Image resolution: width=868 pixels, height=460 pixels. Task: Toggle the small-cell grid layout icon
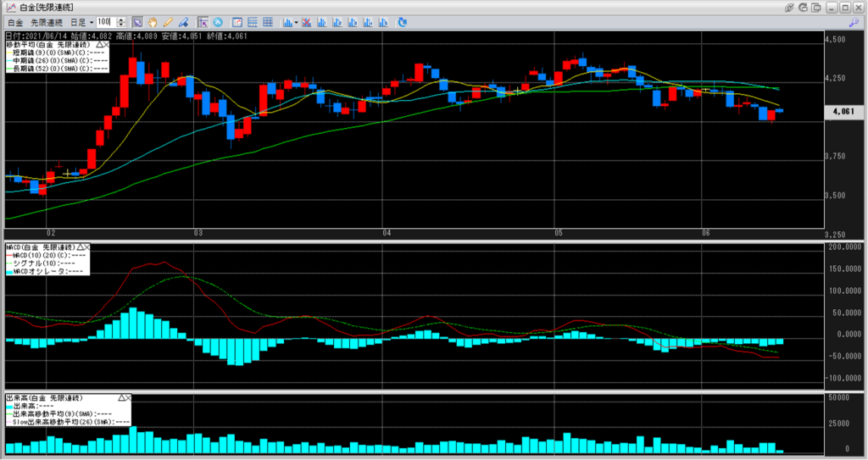pyautogui.click(x=269, y=21)
